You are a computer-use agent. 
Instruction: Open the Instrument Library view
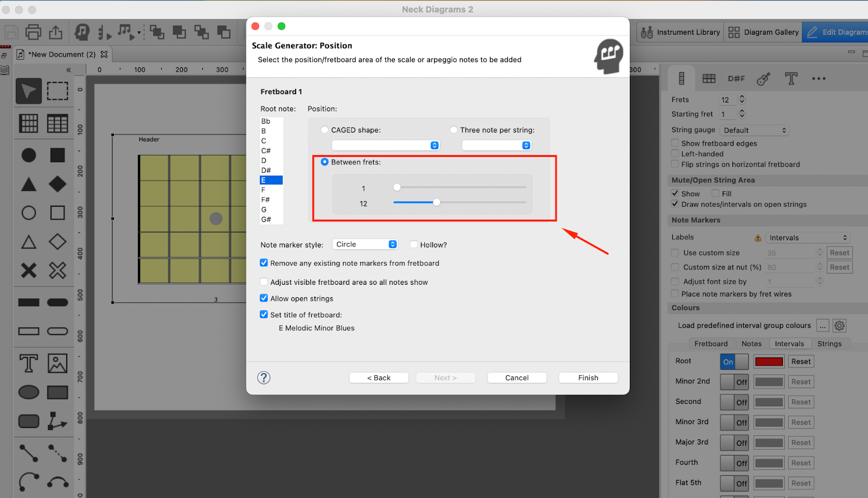point(680,32)
